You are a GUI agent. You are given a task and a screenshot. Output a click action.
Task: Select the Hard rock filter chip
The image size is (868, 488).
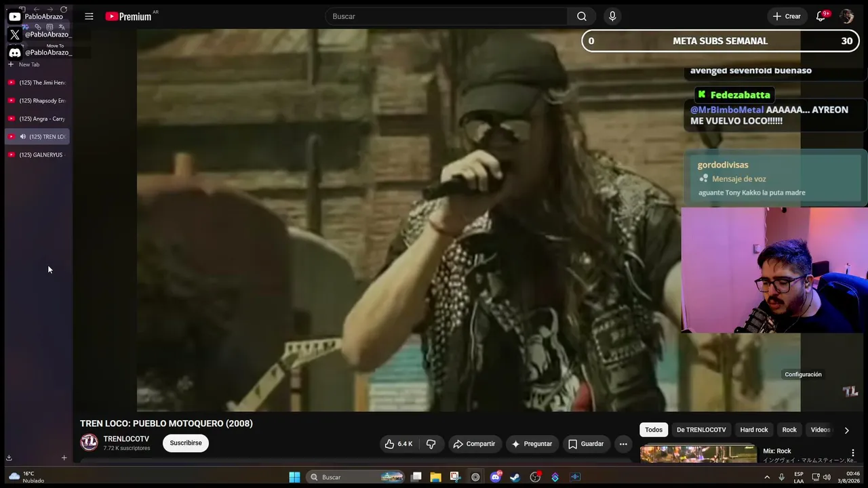tap(754, 430)
